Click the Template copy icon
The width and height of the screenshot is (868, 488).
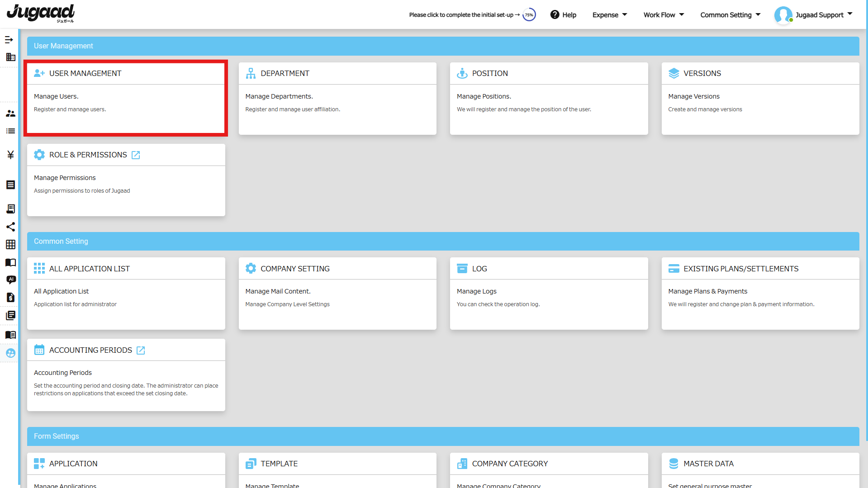(251, 464)
